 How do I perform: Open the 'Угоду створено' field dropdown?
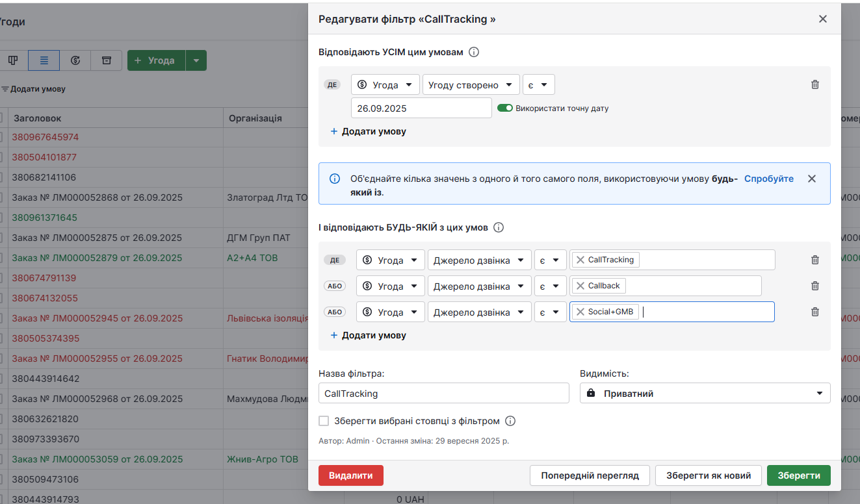pos(471,85)
